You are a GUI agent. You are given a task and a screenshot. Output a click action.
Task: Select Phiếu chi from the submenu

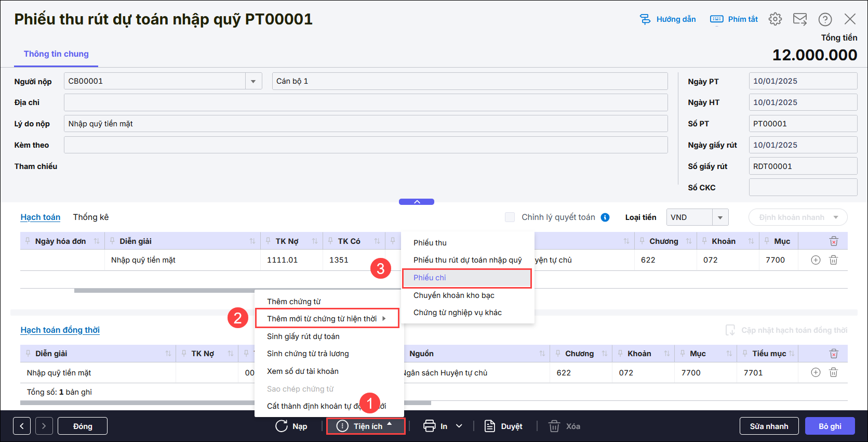pyautogui.click(x=467, y=278)
